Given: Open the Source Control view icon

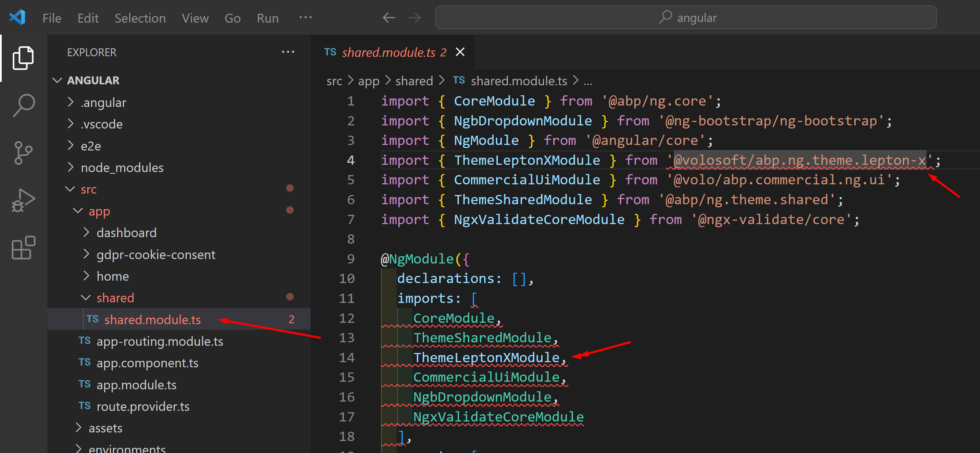Looking at the screenshot, I should point(23,152).
